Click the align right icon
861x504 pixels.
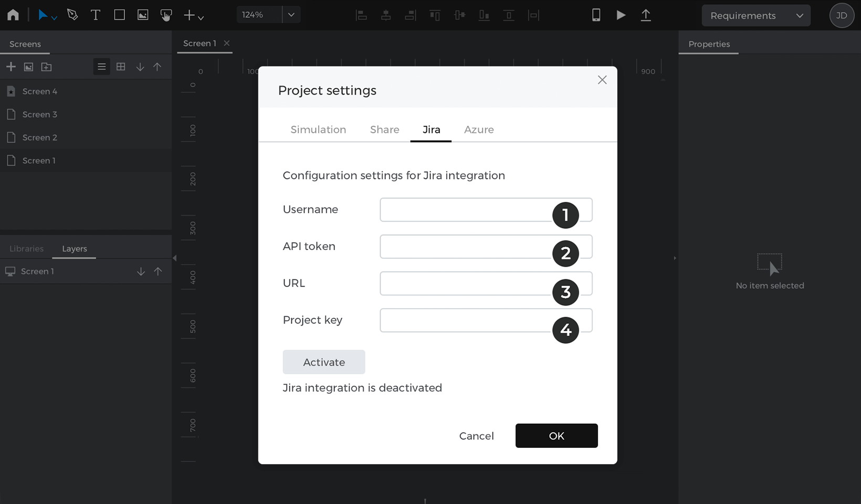[411, 15]
